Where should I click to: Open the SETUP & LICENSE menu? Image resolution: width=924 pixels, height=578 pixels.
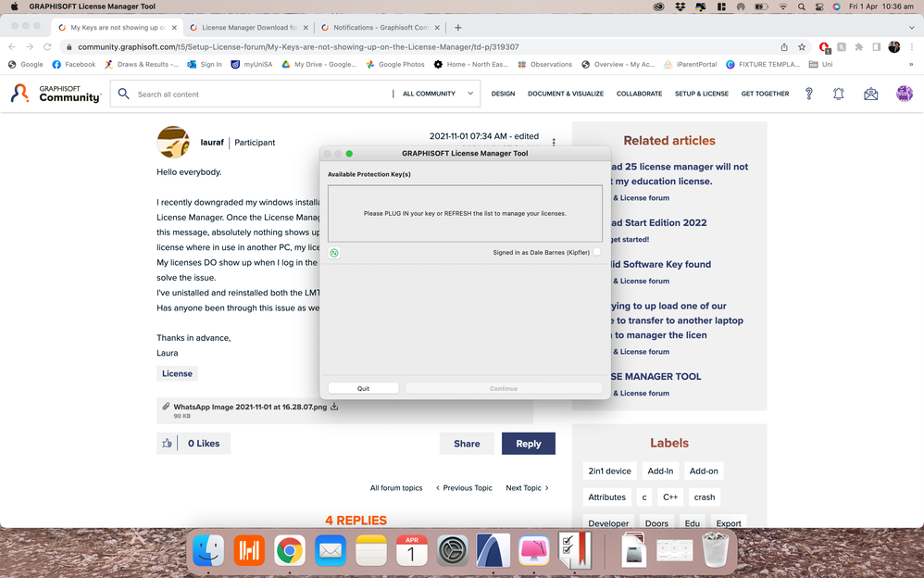coord(702,94)
